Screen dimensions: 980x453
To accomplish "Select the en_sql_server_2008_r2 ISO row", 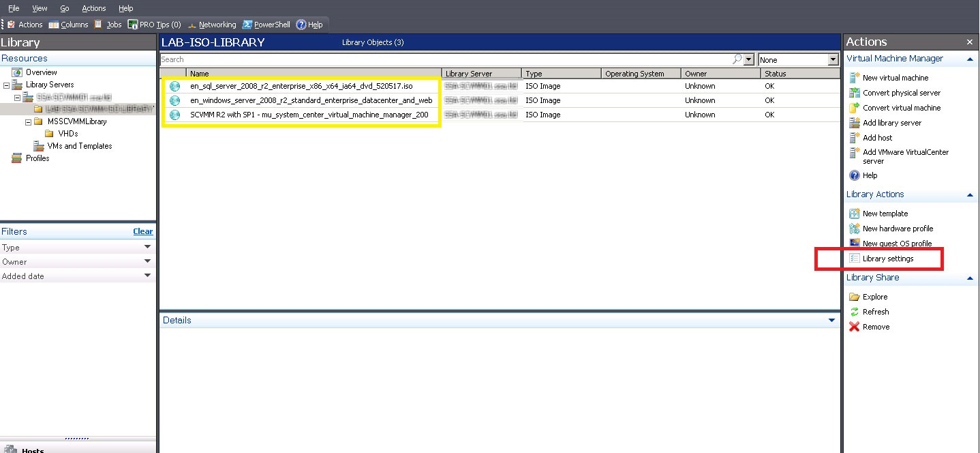I will (500, 87).
